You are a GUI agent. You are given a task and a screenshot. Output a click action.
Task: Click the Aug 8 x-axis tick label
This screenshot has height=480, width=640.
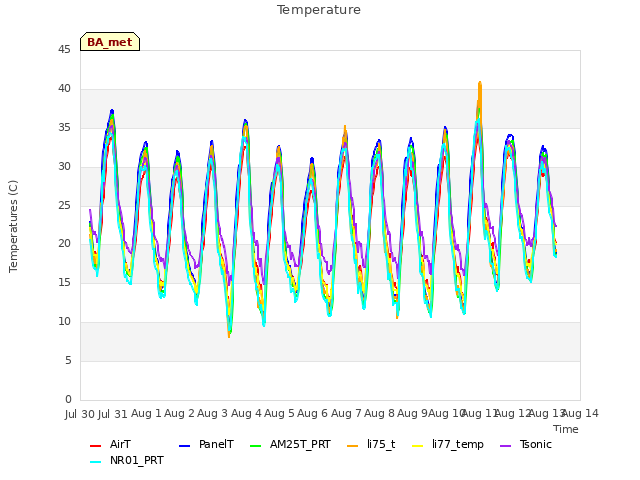(379, 413)
